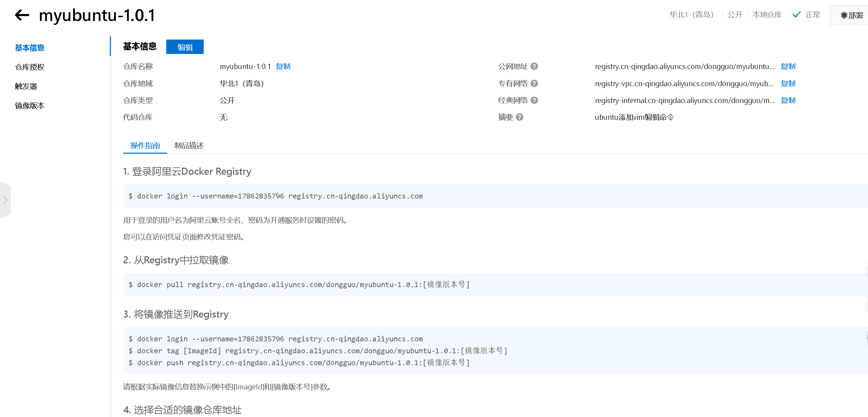Click inside the docker login command block
Screen dimensions: 868x417
click(x=276, y=196)
